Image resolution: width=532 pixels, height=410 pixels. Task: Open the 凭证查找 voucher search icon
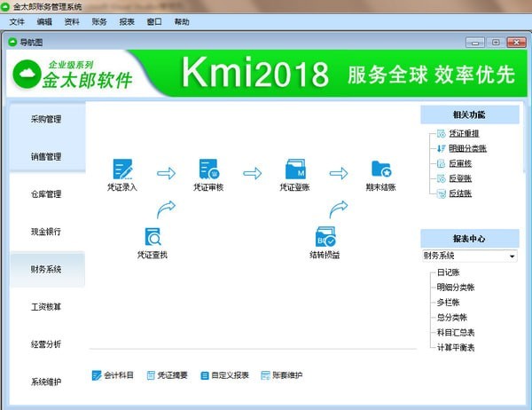pos(153,236)
